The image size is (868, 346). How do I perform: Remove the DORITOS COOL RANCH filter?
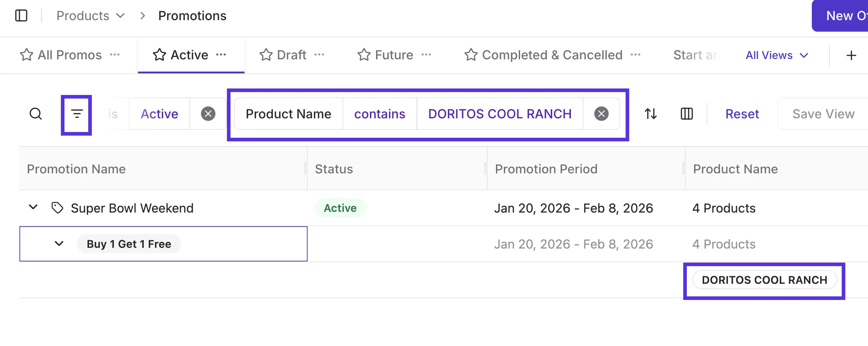[x=601, y=114]
